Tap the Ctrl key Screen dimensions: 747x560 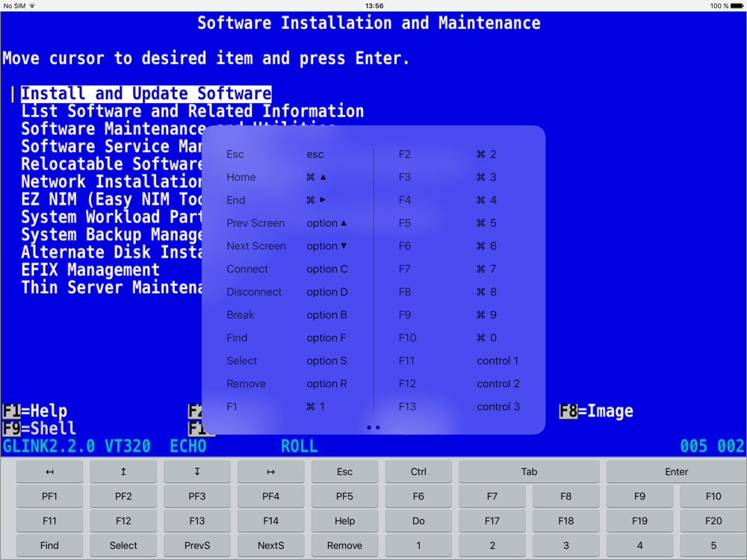(418, 471)
